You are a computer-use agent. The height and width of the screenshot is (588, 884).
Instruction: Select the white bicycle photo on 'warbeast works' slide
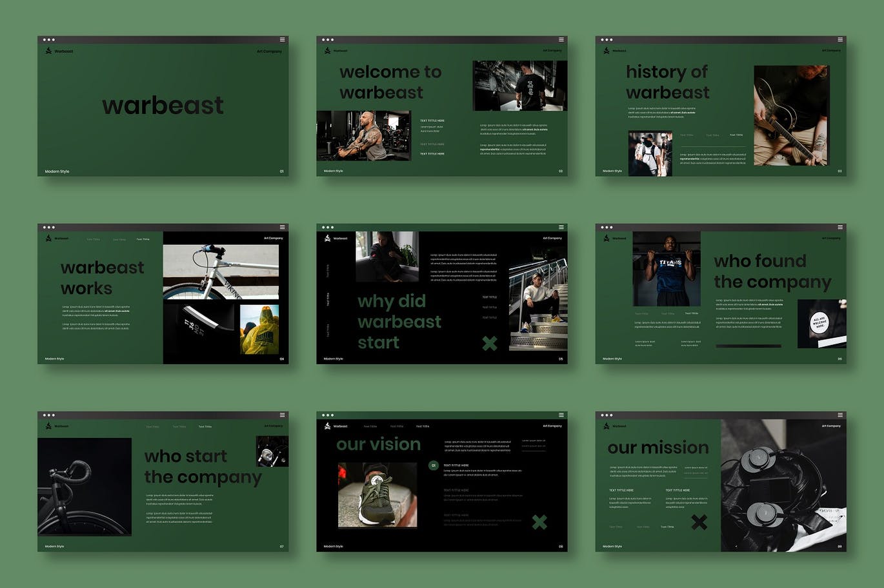[221, 271]
